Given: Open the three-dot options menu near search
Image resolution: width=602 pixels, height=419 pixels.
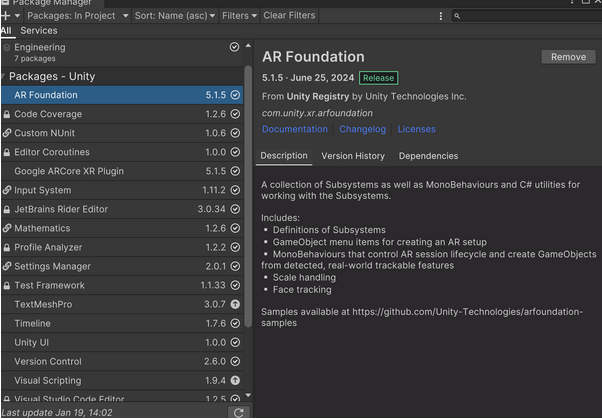Looking at the screenshot, I should (x=442, y=16).
